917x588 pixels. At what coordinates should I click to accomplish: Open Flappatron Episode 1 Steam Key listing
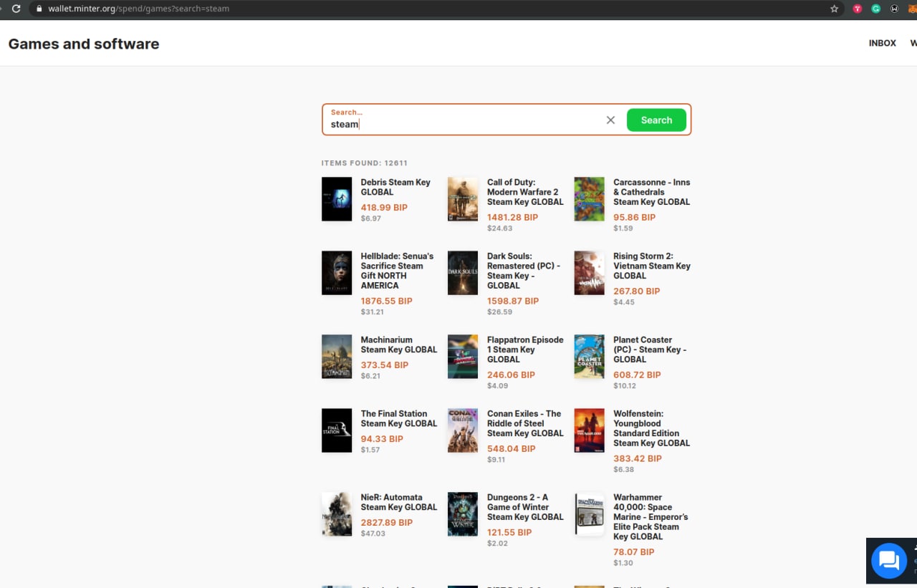pos(525,350)
